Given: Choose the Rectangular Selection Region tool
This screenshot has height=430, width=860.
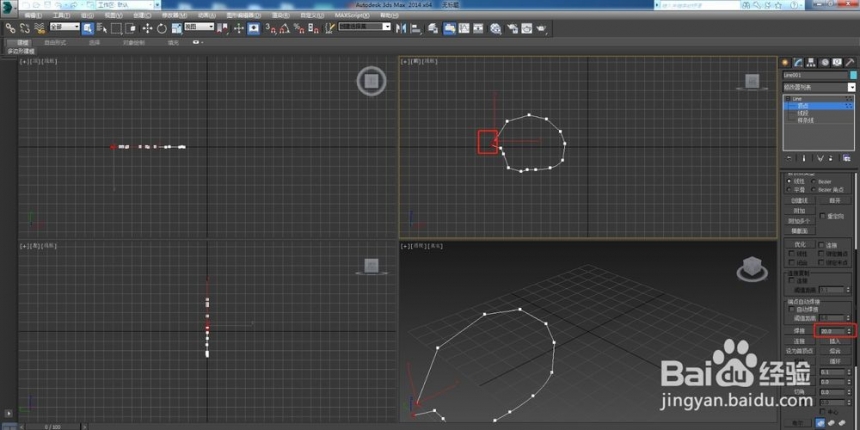Looking at the screenshot, I should [x=116, y=28].
